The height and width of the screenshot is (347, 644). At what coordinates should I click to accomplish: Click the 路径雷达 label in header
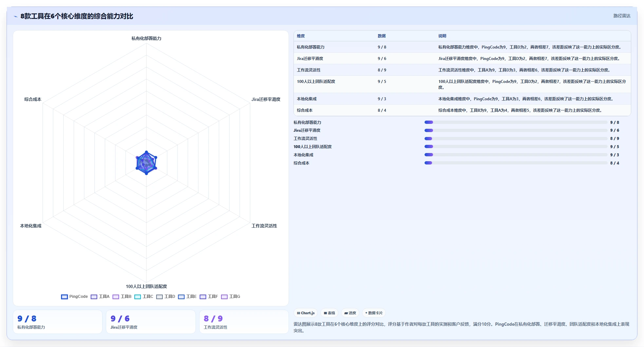tap(622, 16)
